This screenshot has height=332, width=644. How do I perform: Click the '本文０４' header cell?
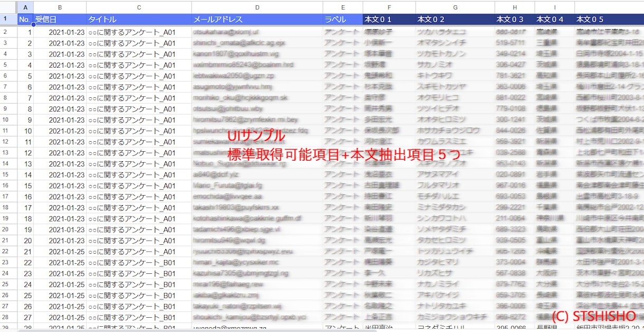click(554, 19)
